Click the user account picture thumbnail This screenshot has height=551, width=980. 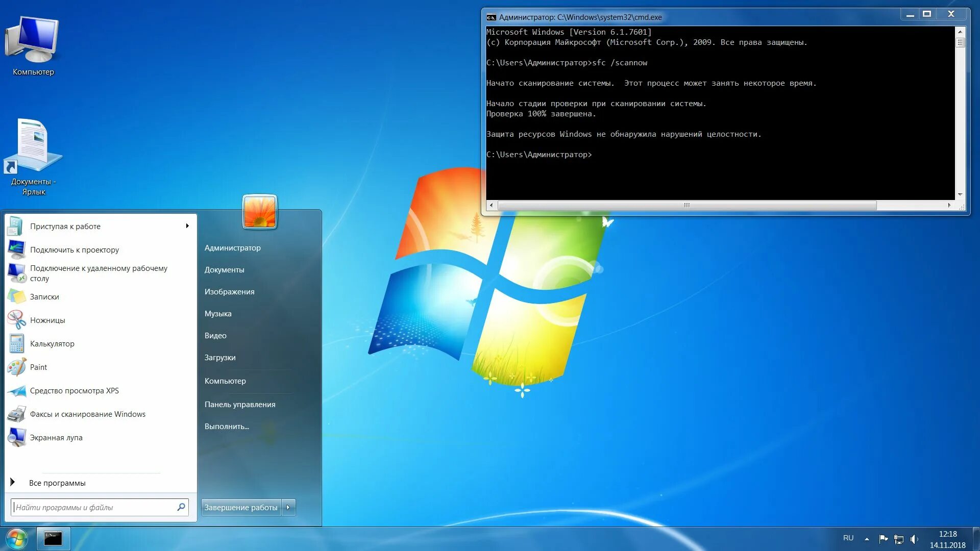point(260,212)
